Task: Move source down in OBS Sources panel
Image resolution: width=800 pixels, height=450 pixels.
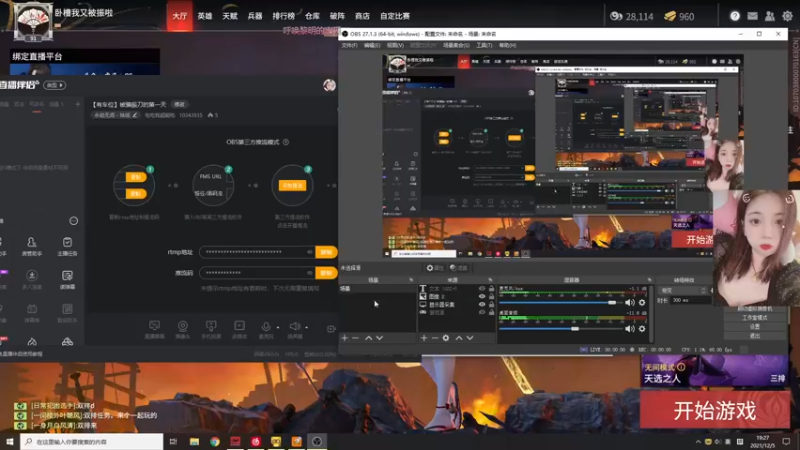Action: 470,338
